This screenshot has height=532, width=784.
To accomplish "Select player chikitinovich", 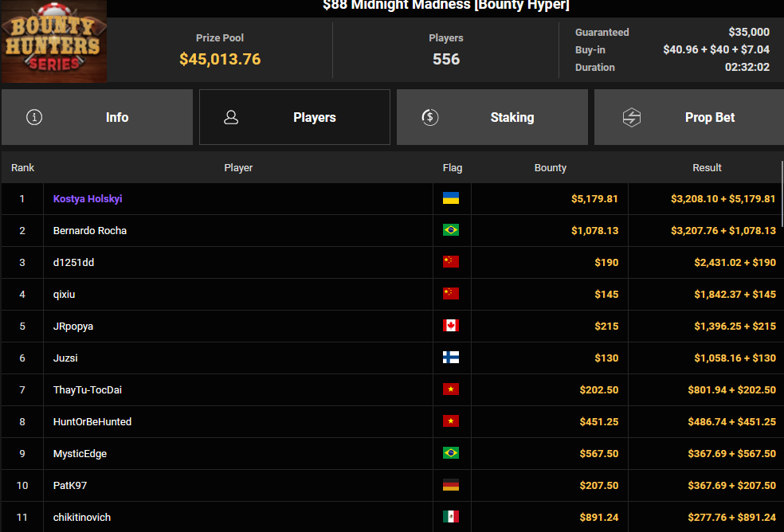I will coord(82,518).
